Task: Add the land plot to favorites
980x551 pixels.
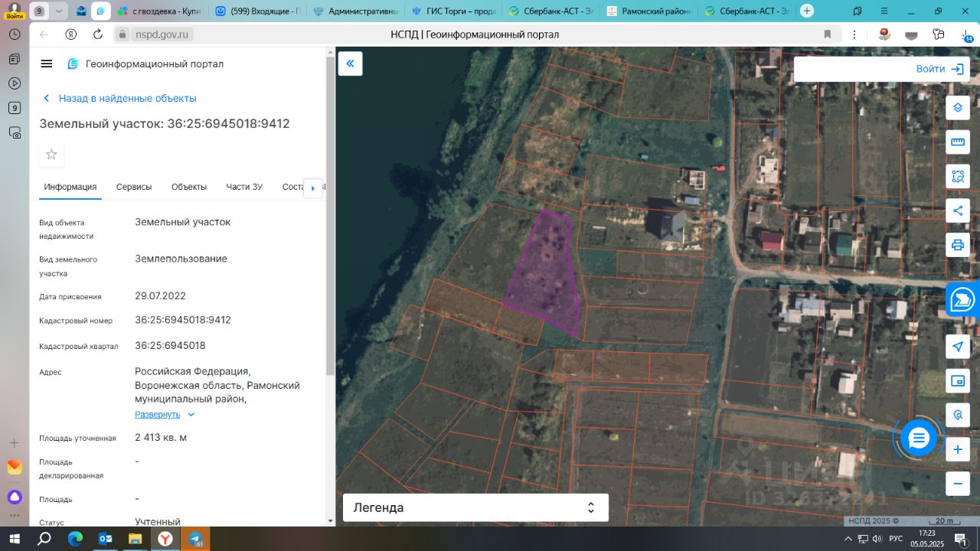Action: pyautogui.click(x=51, y=155)
